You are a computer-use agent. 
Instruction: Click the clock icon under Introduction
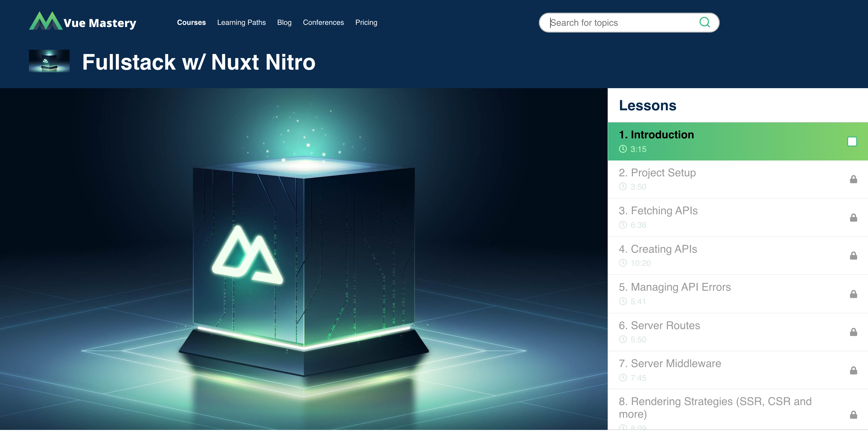[623, 149]
